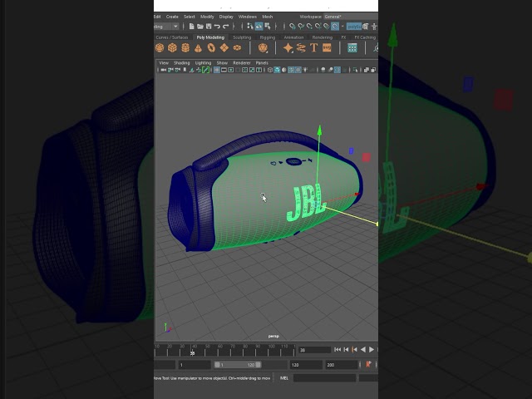Play the animation forwards

pos(372,349)
